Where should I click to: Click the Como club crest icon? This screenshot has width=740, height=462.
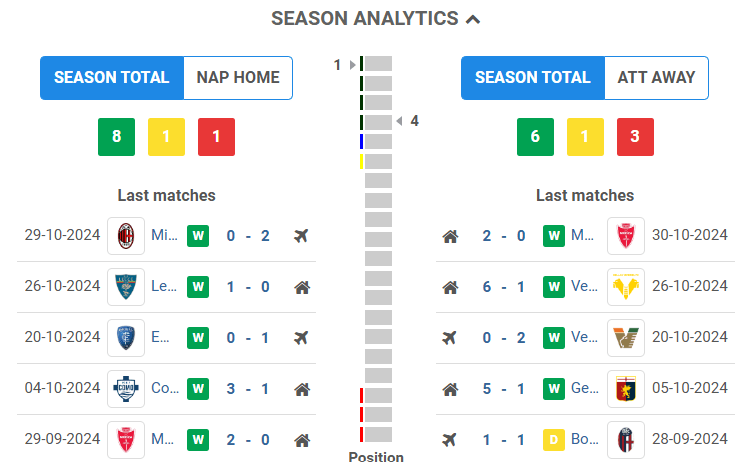click(x=126, y=388)
